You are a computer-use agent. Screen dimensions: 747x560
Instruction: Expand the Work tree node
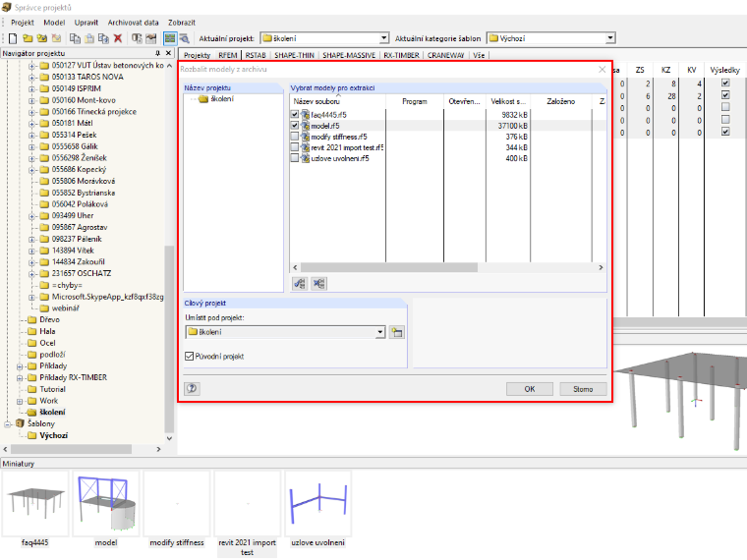pos(20,401)
